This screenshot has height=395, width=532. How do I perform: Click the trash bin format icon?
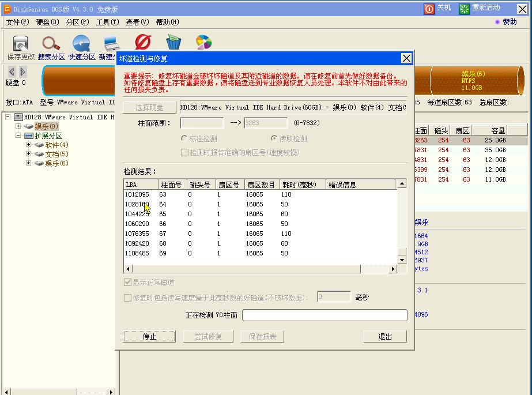click(x=173, y=42)
